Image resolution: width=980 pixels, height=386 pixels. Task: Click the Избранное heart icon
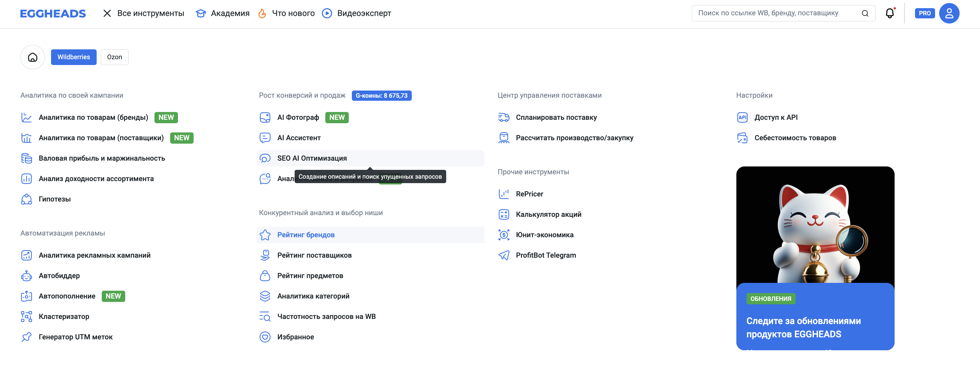pos(265,337)
